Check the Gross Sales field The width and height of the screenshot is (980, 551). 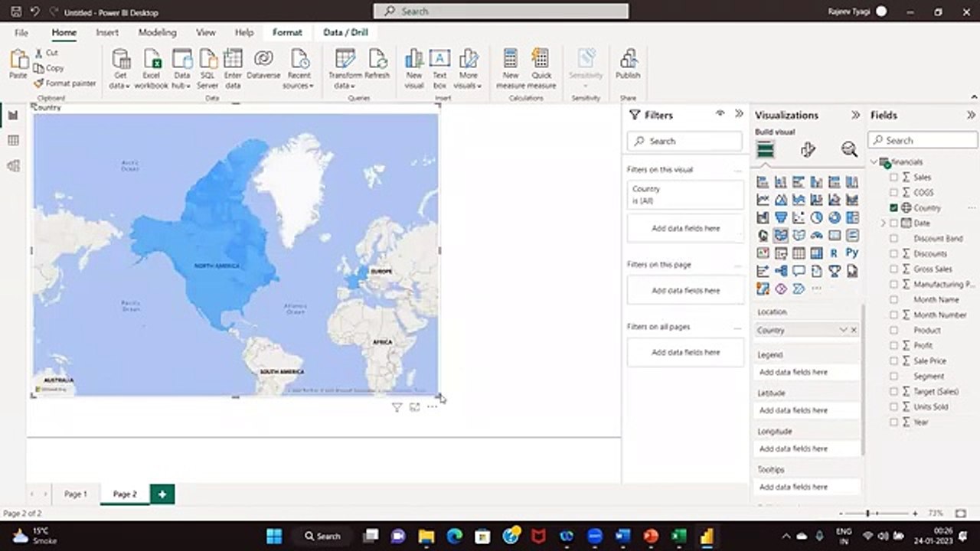[x=893, y=269]
